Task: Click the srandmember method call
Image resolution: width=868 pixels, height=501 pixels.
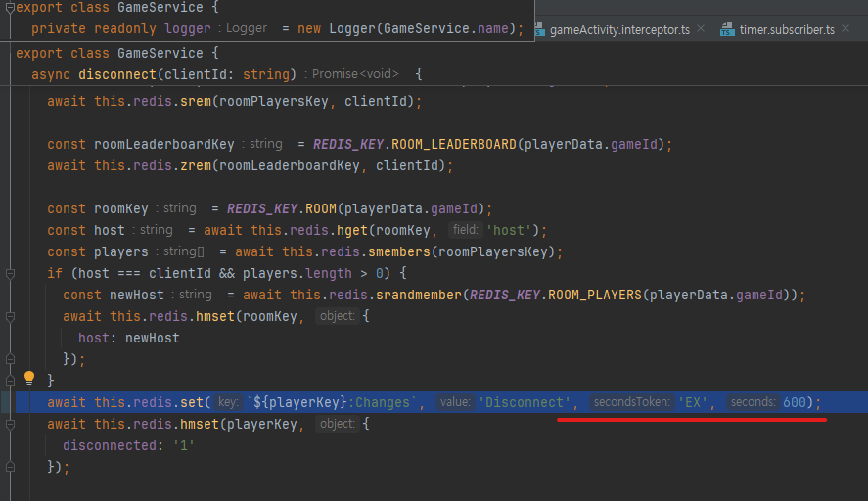Action: click(x=419, y=296)
